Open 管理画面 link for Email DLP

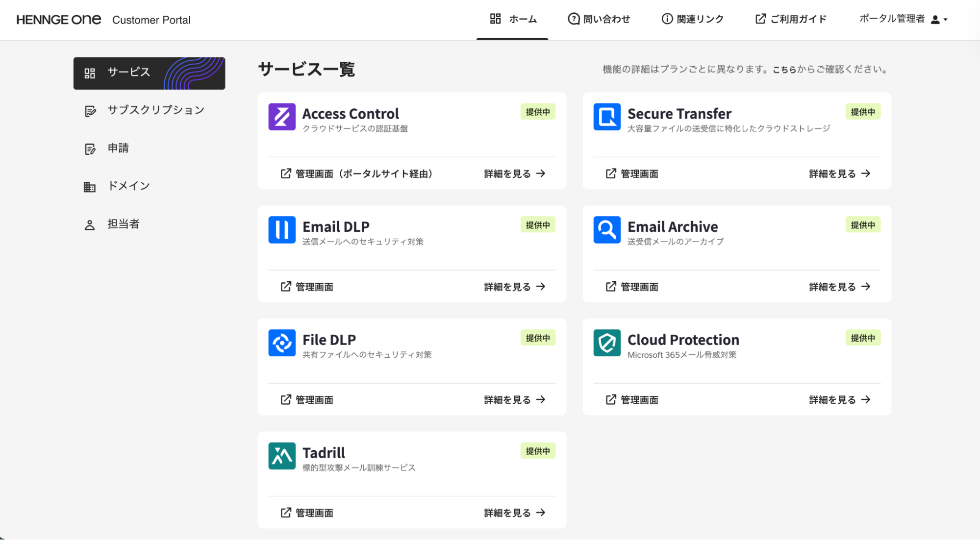pos(307,287)
